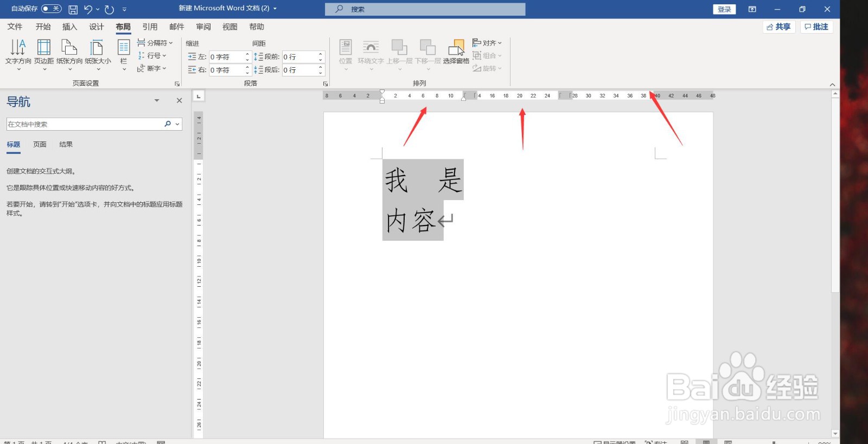
Task: Open the Orientation (纸张方向) menu
Action: pyautogui.click(x=69, y=54)
